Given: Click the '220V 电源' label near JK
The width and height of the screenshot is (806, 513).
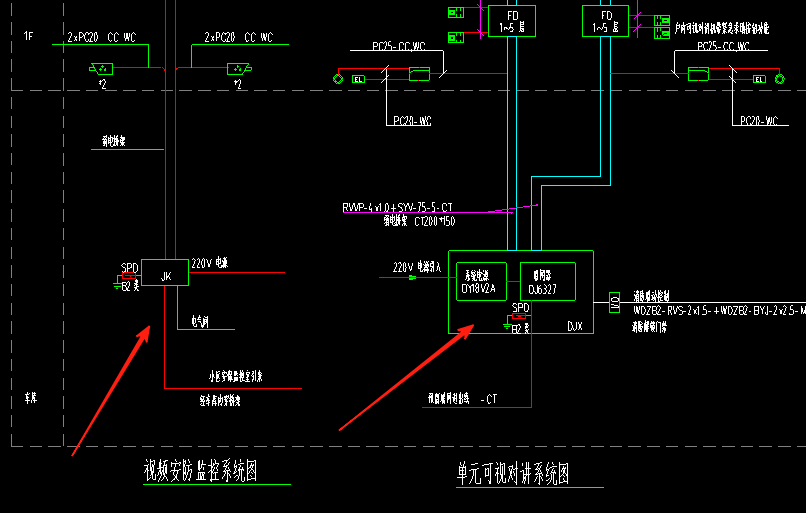Looking at the screenshot, I should click(x=210, y=263).
